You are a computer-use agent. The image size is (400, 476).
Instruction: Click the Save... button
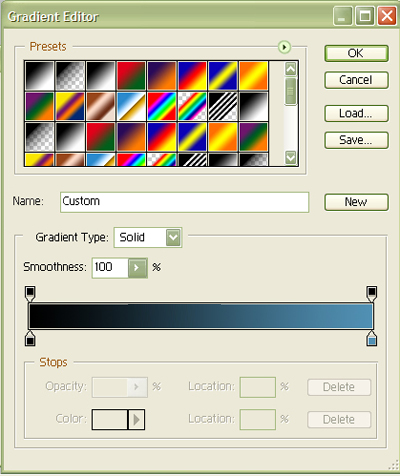tap(356, 140)
